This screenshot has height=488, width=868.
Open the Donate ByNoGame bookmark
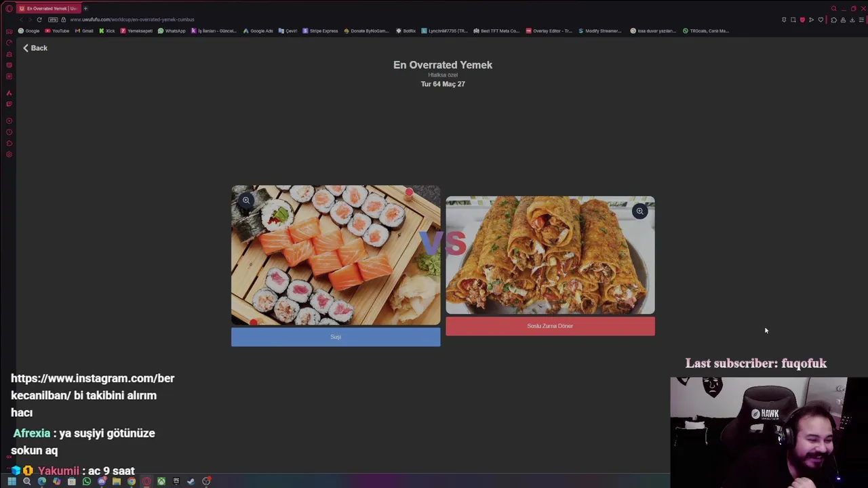[x=367, y=30]
